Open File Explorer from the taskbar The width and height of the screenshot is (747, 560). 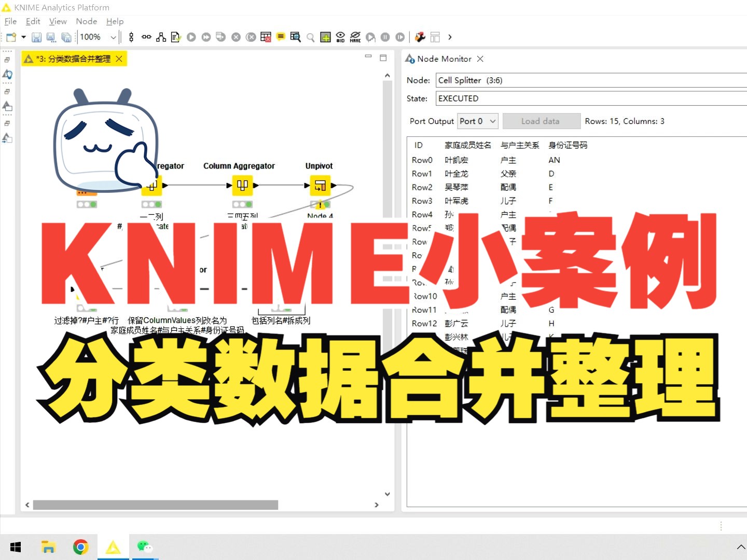(x=48, y=547)
